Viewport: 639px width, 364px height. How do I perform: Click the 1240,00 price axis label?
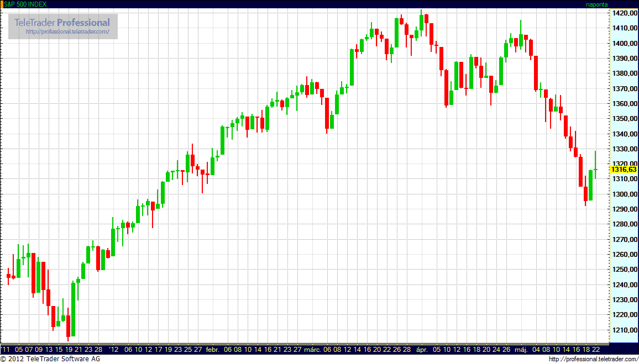[x=625, y=284]
